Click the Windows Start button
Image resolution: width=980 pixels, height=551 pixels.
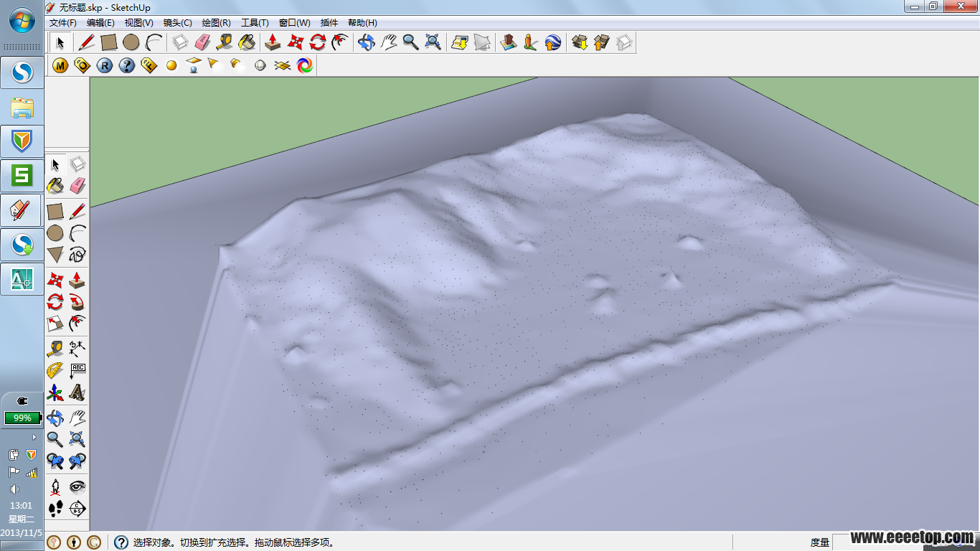click(x=22, y=21)
